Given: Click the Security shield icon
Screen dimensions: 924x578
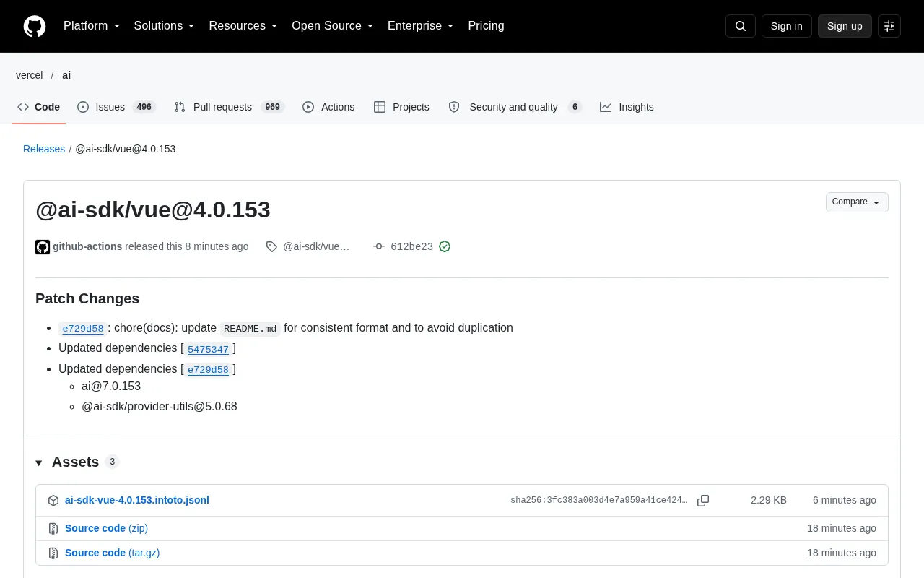Looking at the screenshot, I should click(x=454, y=107).
